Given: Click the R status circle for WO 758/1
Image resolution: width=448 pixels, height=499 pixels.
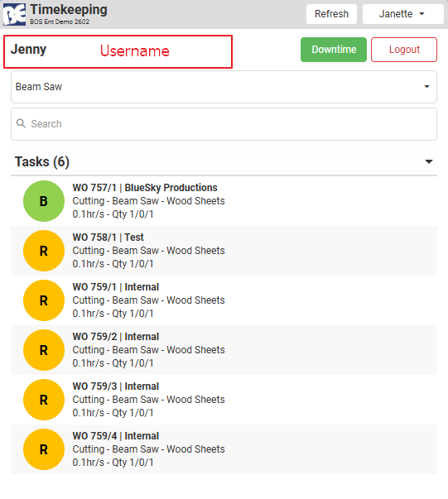Looking at the screenshot, I should [x=44, y=251].
